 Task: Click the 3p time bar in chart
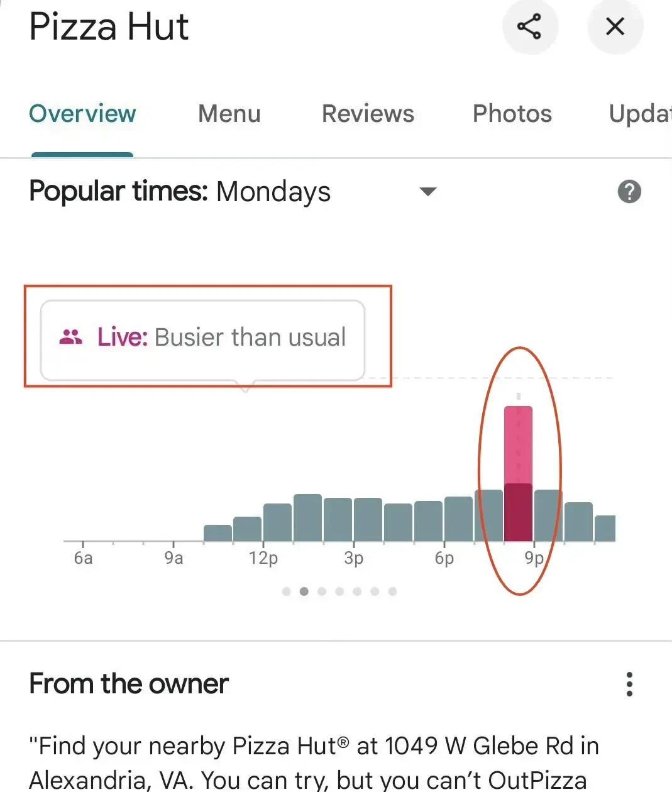coord(368,519)
